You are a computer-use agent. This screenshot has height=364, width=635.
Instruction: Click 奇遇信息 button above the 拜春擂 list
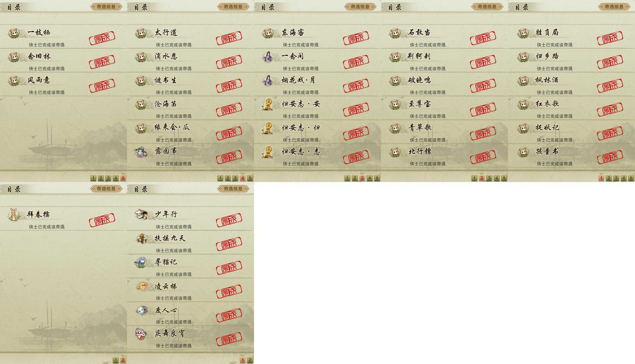pos(106,189)
